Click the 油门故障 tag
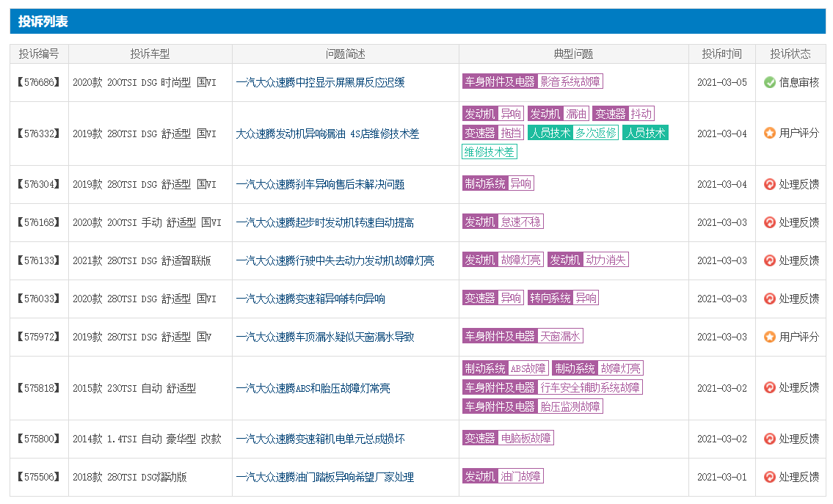Viewport: 833px width, 504px height. 520,476
